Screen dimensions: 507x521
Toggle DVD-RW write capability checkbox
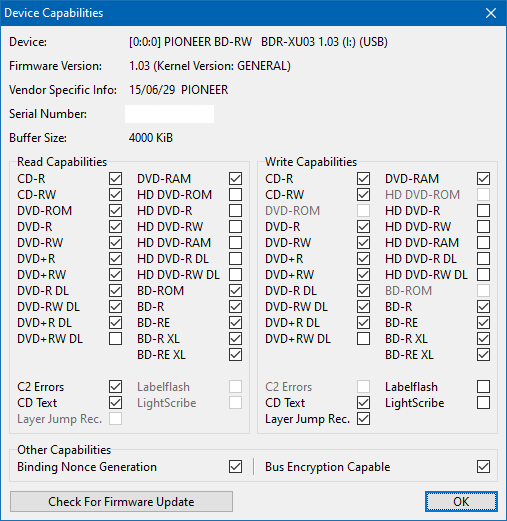pos(363,243)
